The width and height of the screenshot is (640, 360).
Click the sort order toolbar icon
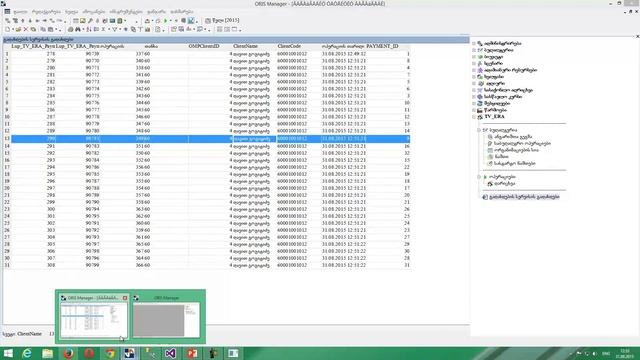click(89, 29)
